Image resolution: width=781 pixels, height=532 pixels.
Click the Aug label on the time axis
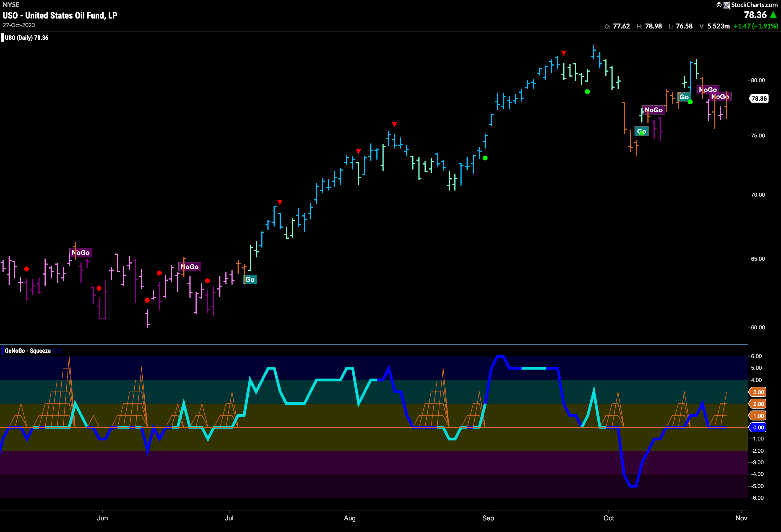(x=350, y=518)
